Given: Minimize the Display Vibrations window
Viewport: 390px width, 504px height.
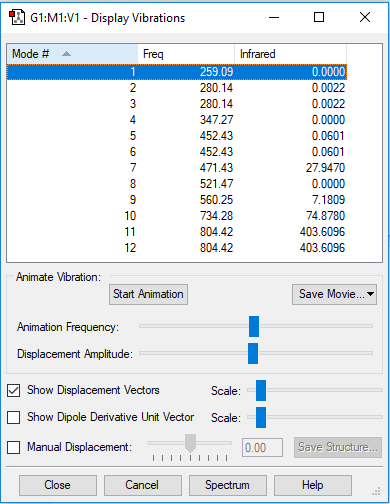Looking at the screenshot, I should 274,17.
